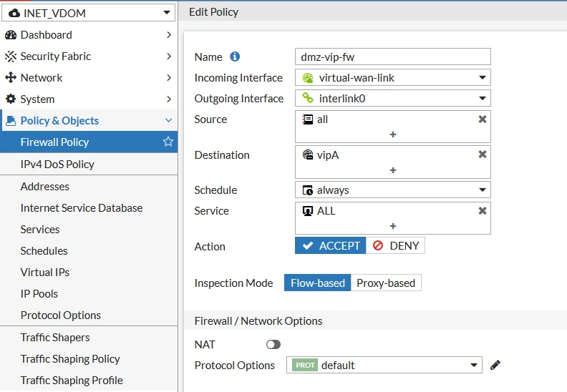Open the Incoming Interface dropdown

tap(393, 77)
